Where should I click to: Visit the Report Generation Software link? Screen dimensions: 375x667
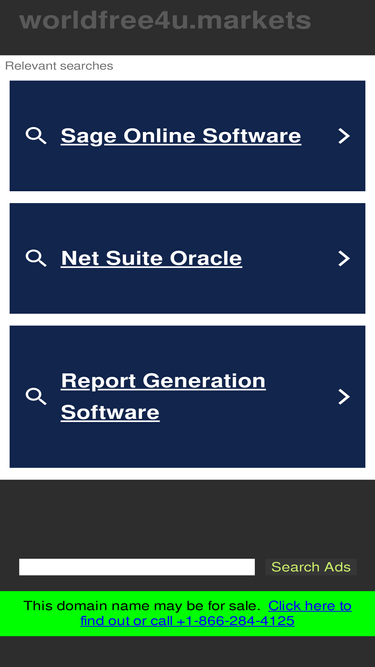pyautogui.click(x=163, y=396)
